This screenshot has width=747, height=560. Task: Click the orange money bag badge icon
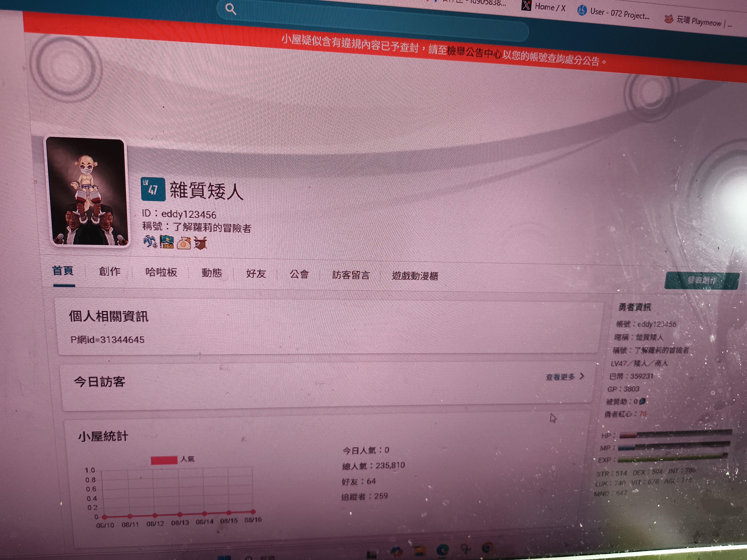coord(184,243)
